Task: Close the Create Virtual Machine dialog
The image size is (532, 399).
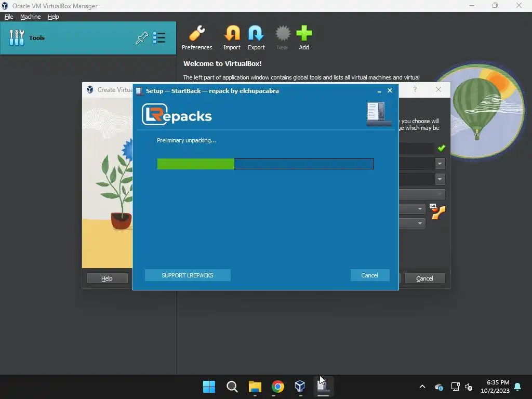Action: (x=438, y=89)
